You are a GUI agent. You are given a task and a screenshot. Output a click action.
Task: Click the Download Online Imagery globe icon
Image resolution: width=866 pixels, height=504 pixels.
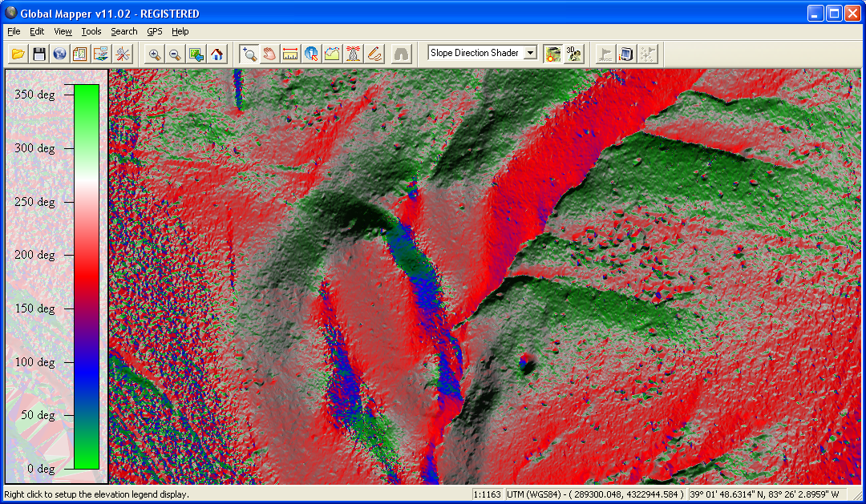tap(58, 54)
